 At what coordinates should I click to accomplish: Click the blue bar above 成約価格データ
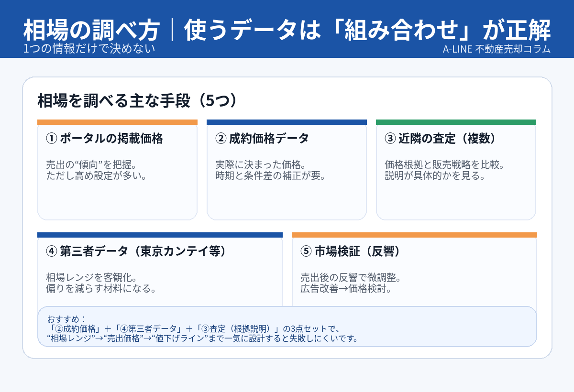(x=287, y=122)
